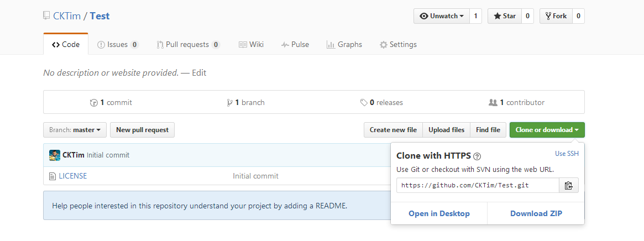Collapse the Clone or download dropdown
The image size is (644, 241).
pos(547,130)
